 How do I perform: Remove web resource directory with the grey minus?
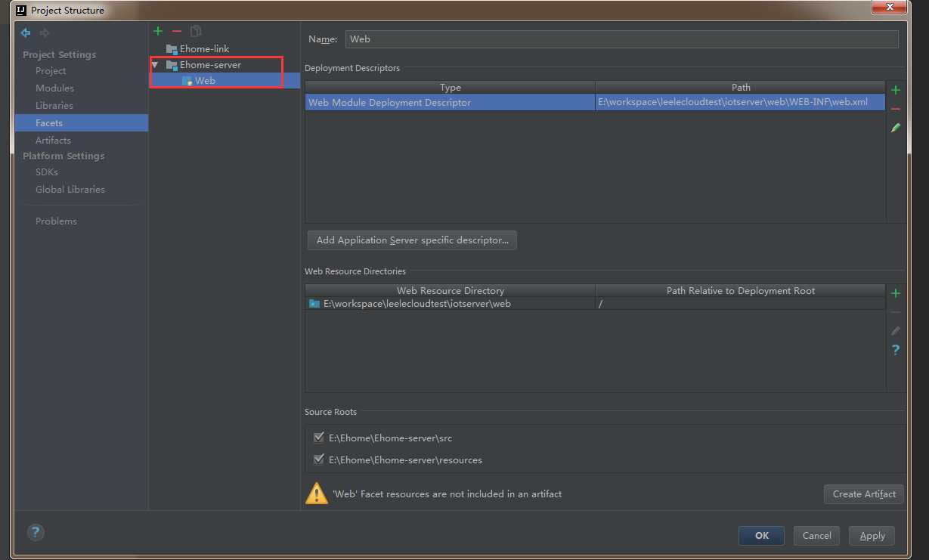[x=896, y=312]
